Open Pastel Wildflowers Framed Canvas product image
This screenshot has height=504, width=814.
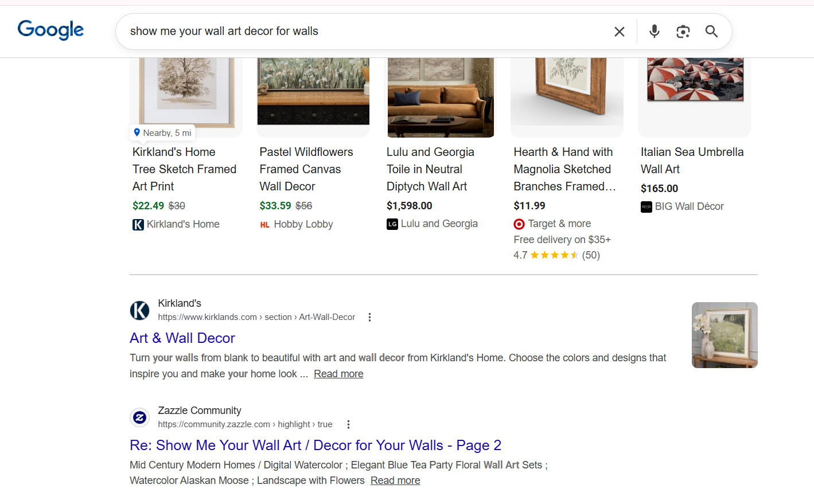click(x=313, y=96)
